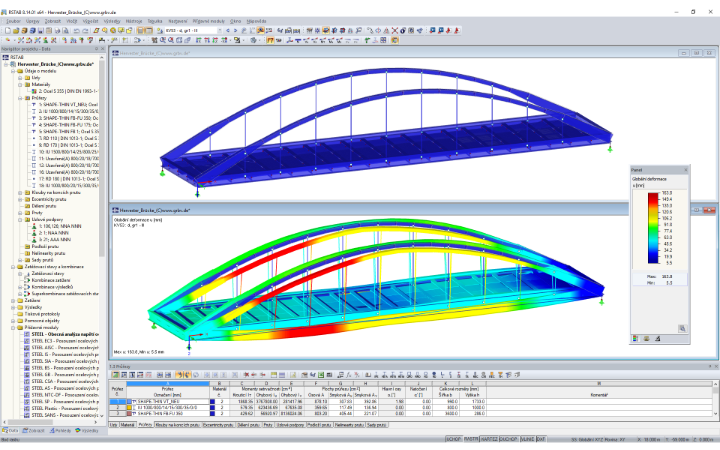Expand the Zatížení tree node
720x450 pixels.
coord(13,300)
